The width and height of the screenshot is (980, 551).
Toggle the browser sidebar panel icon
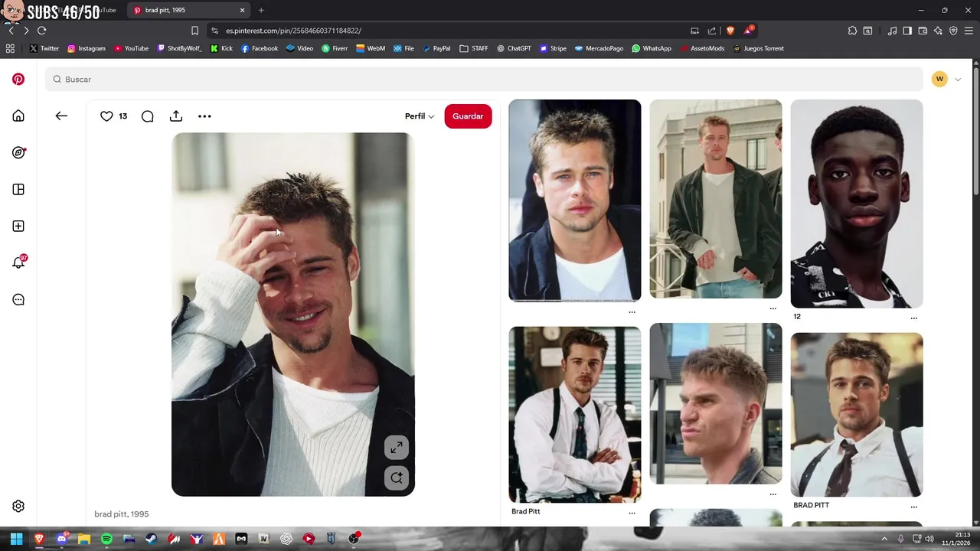907,31
